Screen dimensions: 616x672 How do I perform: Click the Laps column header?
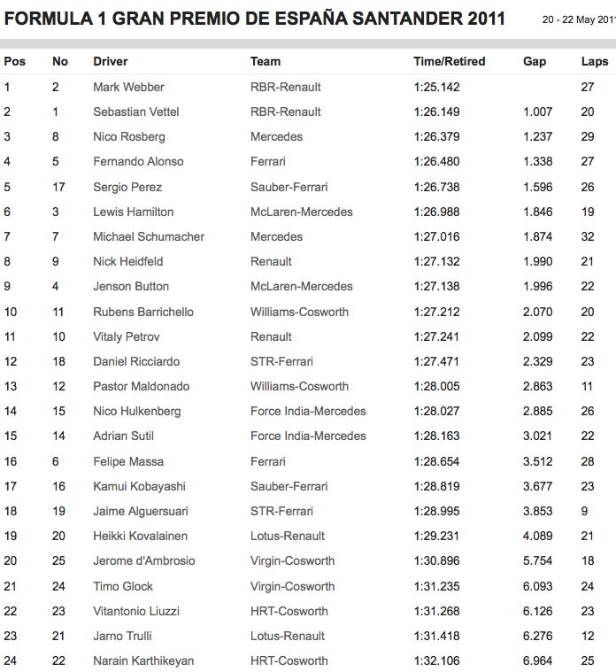595,62
